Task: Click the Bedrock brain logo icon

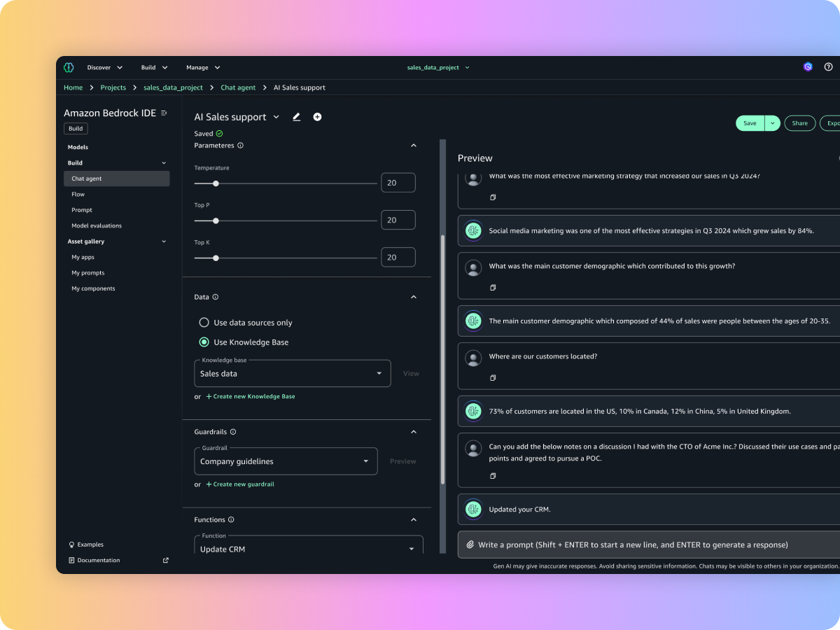Action: (x=69, y=67)
